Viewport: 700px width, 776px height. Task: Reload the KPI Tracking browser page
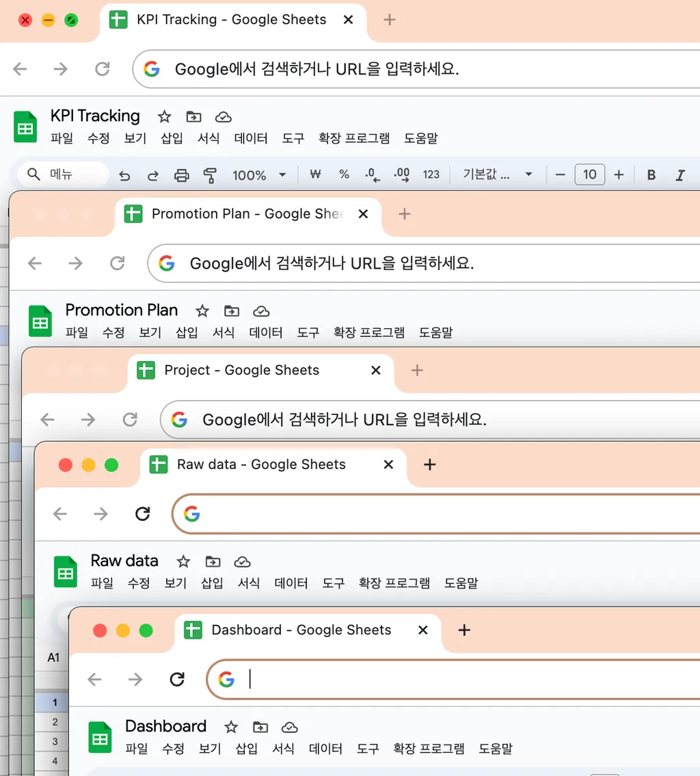103,69
